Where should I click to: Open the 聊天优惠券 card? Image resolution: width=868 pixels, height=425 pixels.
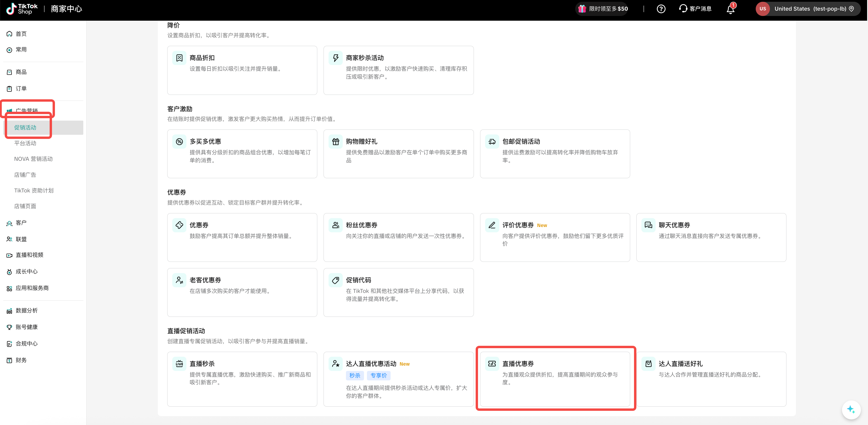coord(711,237)
